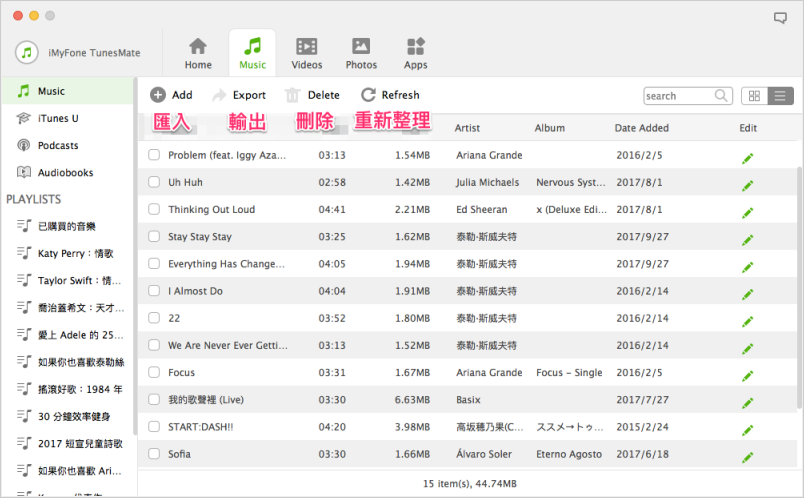Select the Ed Sheeran artist cell
This screenshot has width=804, height=498.
[x=481, y=209]
